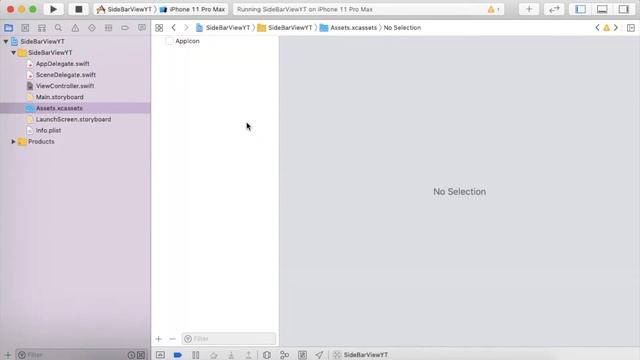Toggle the code review arrows button
The height and width of the screenshot is (360, 640).
point(554,9)
